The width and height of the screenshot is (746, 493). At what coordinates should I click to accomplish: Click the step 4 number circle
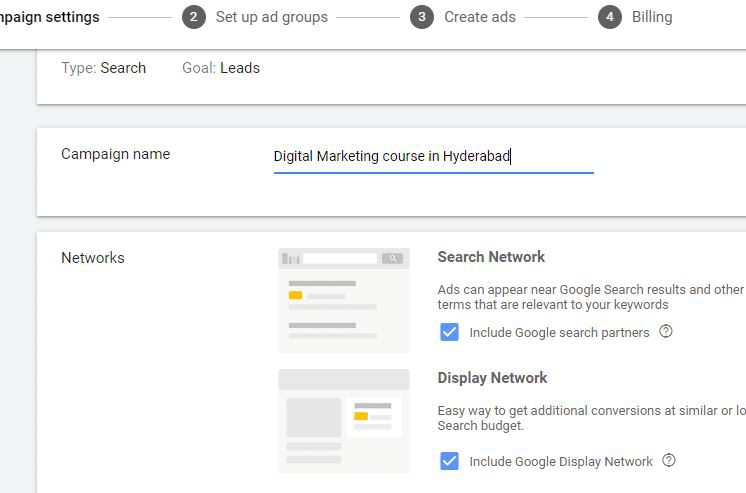[609, 17]
